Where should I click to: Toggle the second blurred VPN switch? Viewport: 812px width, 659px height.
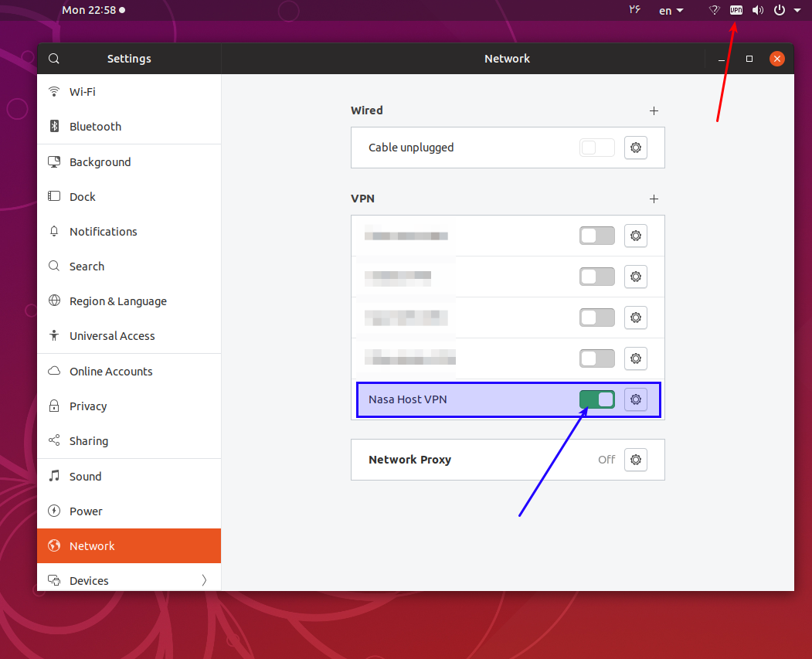(x=597, y=277)
